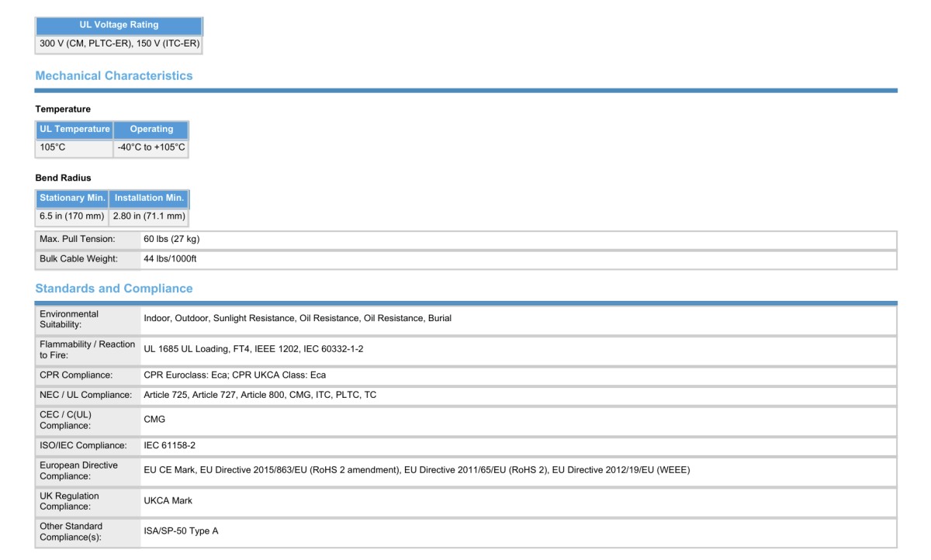Click the 'Flammability / Reaction to Fire:' label
Screen dimensions: 931x560
point(87,350)
